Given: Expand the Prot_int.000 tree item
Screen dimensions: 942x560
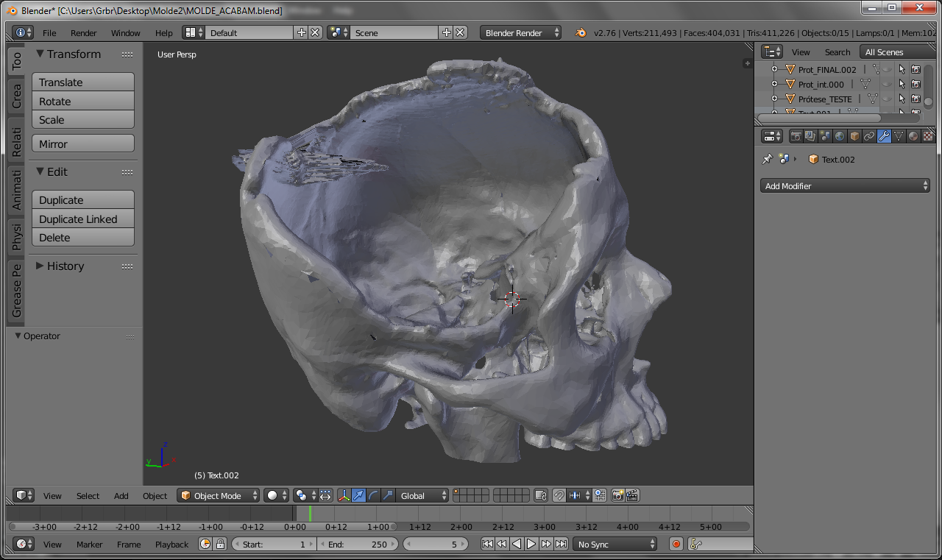Looking at the screenshot, I should (774, 85).
